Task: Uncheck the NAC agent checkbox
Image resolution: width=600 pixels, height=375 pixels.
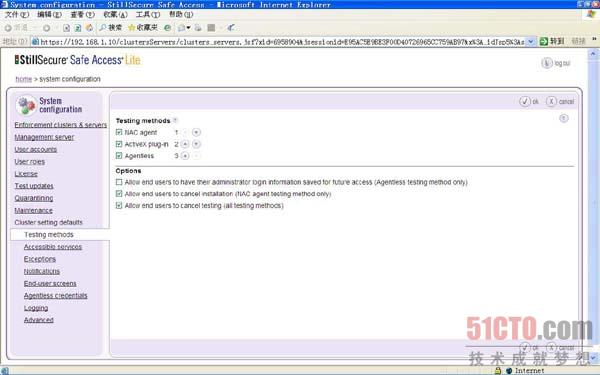Action: 119,132
